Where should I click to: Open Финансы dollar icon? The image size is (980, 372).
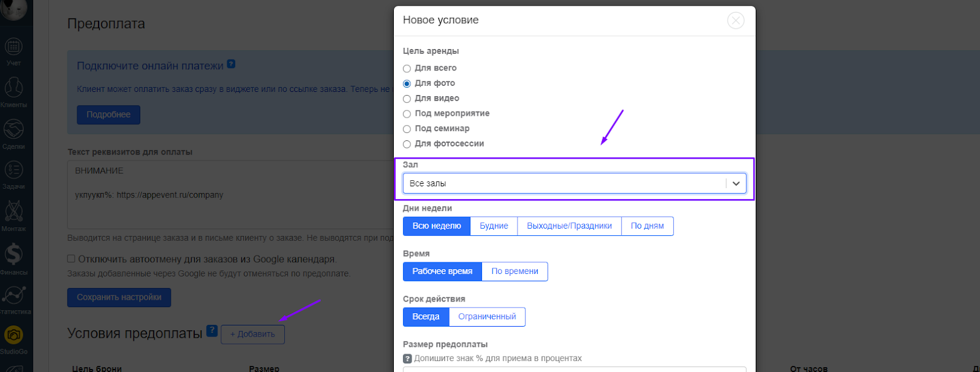13,254
